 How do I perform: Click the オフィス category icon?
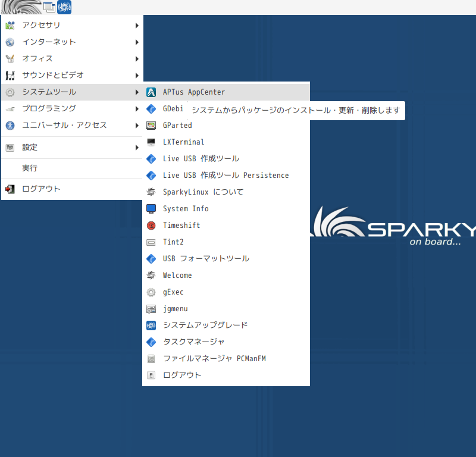[x=10, y=58]
